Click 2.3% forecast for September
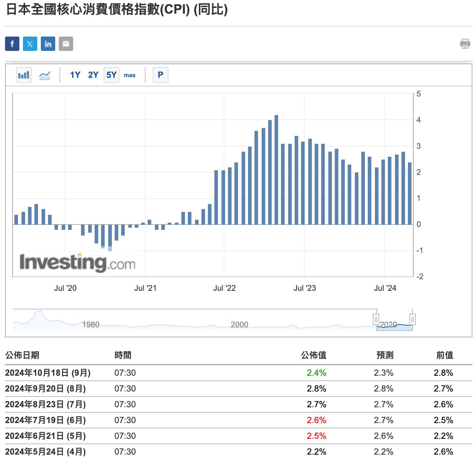 click(x=384, y=373)
